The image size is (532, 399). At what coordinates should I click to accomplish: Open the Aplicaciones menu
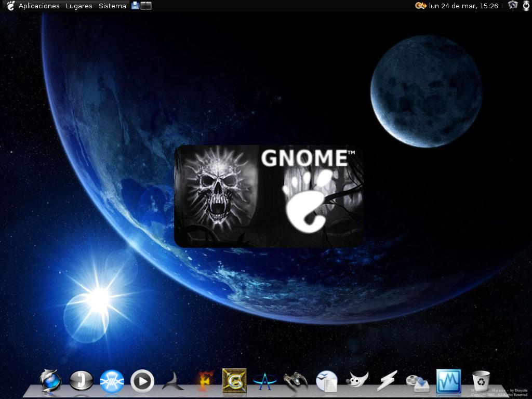point(38,6)
